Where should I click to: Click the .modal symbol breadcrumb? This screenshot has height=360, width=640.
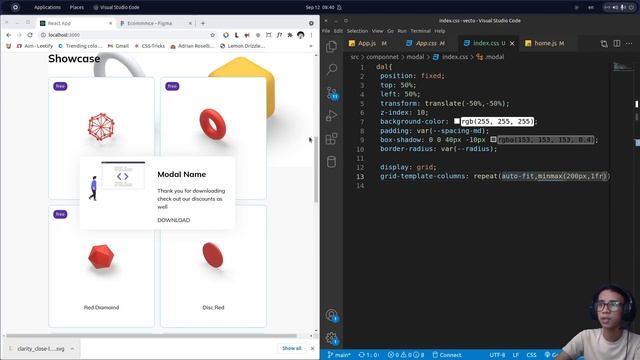[x=490, y=57]
